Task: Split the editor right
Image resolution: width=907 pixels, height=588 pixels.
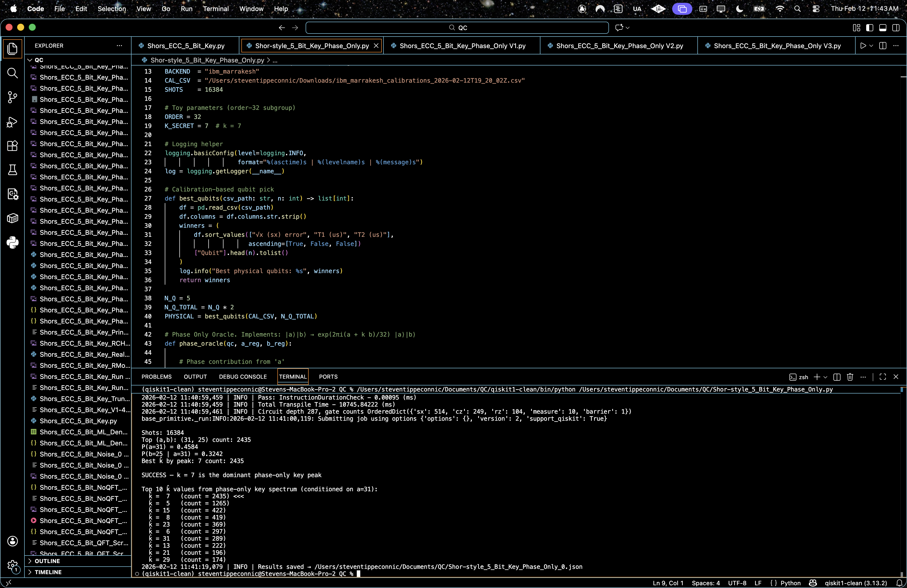Action: pyautogui.click(x=883, y=46)
